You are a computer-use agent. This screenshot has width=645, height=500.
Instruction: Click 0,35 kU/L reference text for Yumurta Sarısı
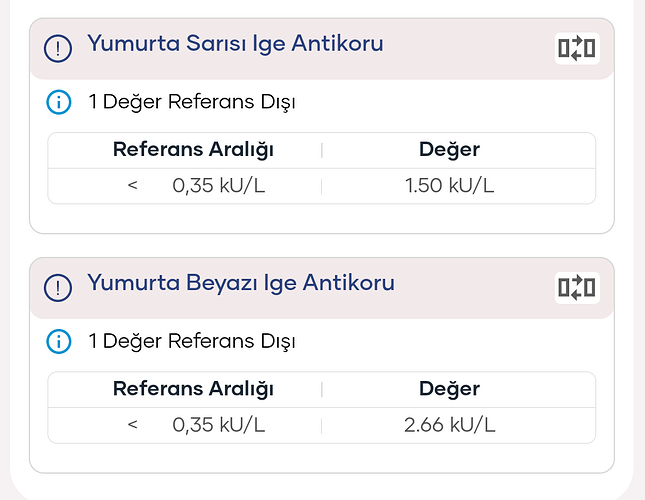click(218, 186)
